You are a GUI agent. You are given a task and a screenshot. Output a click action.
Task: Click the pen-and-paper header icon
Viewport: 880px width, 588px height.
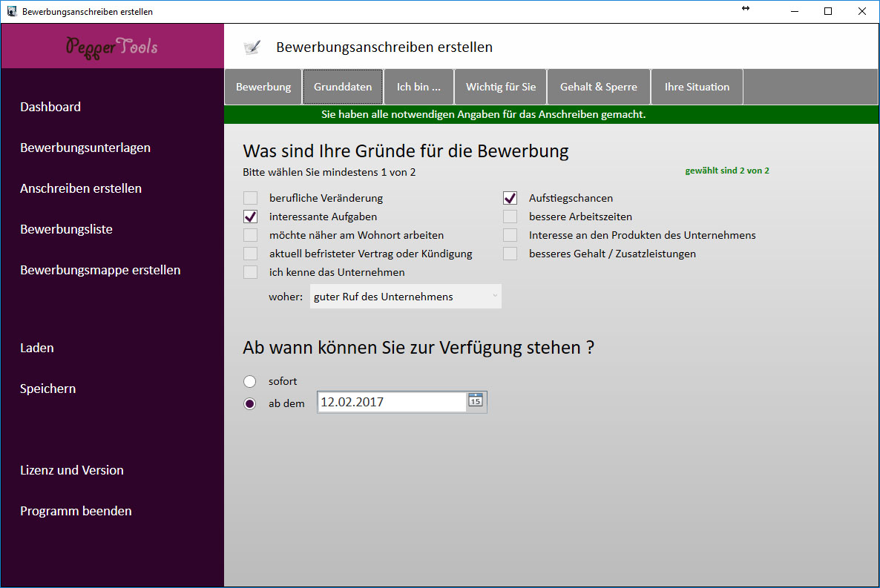click(x=252, y=47)
